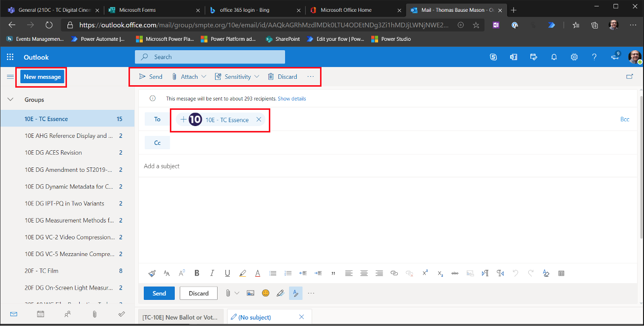Insert a table into the message
Image resolution: width=644 pixels, height=327 pixels.
561,273
